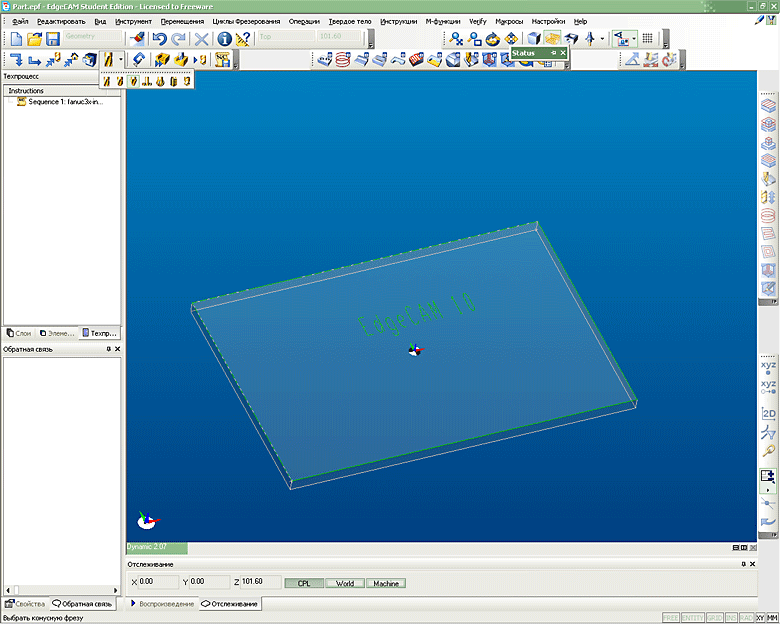The image size is (780, 624).
Task: Open the Твердое тело menu
Action: click(x=350, y=21)
